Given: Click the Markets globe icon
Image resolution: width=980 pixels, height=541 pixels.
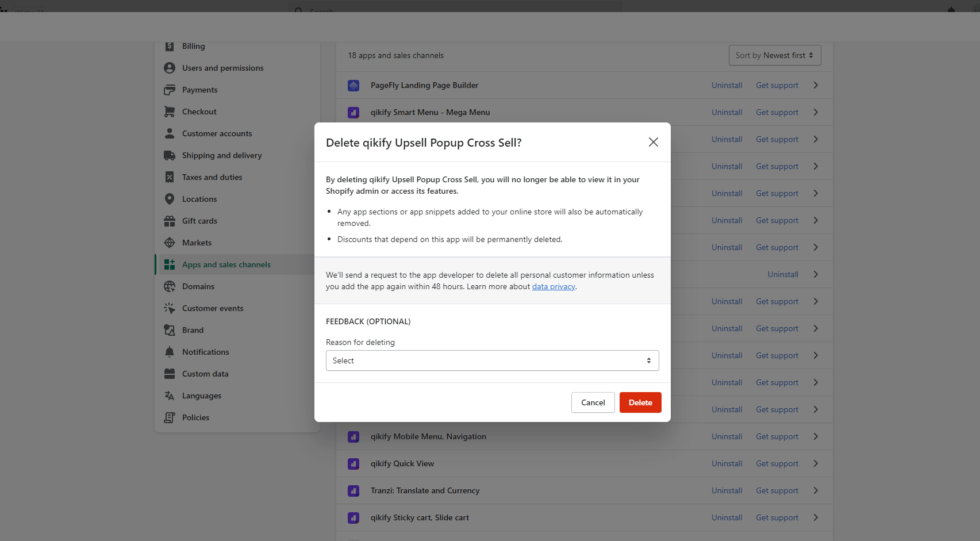Looking at the screenshot, I should pyautogui.click(x=170, y=243).
